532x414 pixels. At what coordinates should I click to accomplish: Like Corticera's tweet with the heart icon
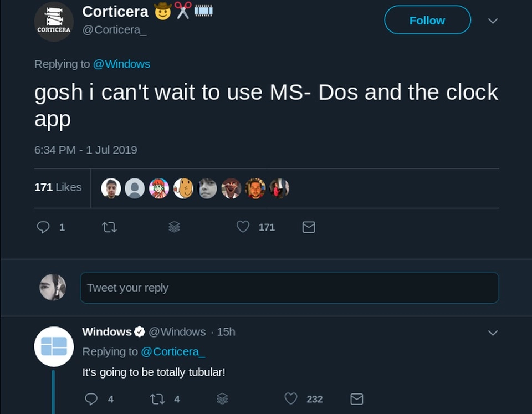coord(242,227)
